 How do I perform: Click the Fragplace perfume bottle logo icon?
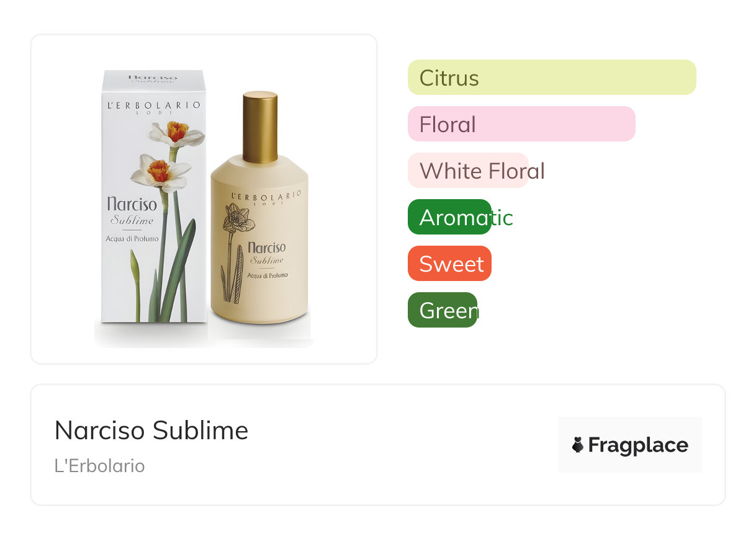point(578,445)
